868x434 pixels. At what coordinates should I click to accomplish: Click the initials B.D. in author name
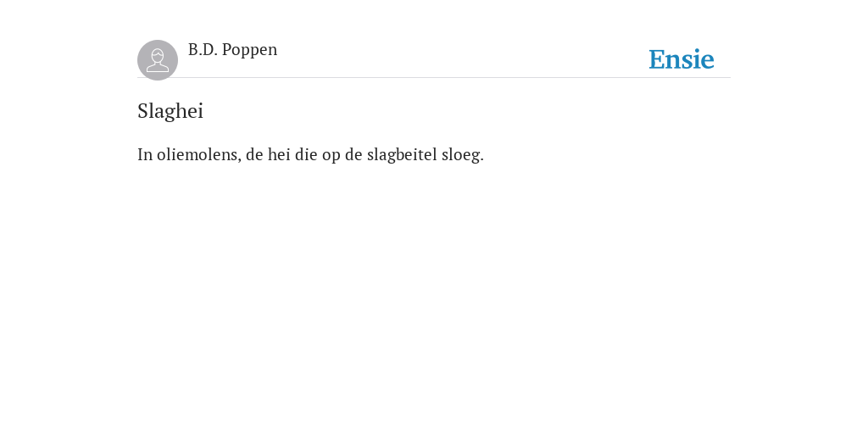pyautogui.click(x=203, y=50)
